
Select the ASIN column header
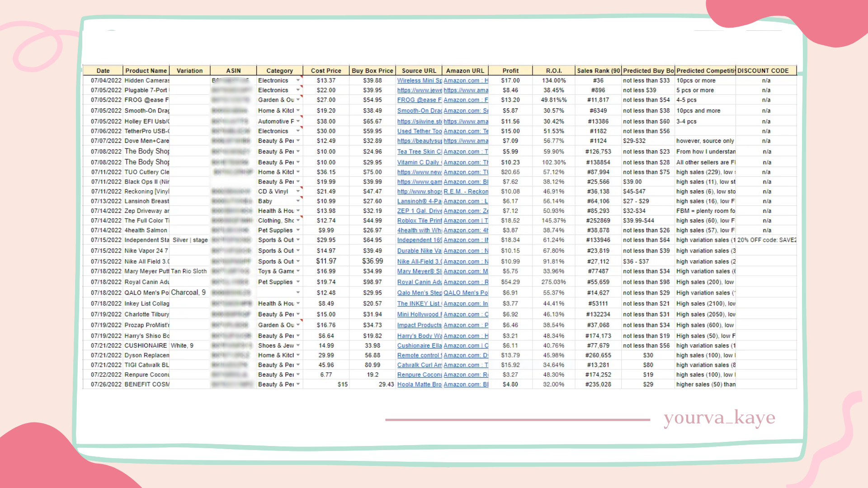tap(233, 71)
